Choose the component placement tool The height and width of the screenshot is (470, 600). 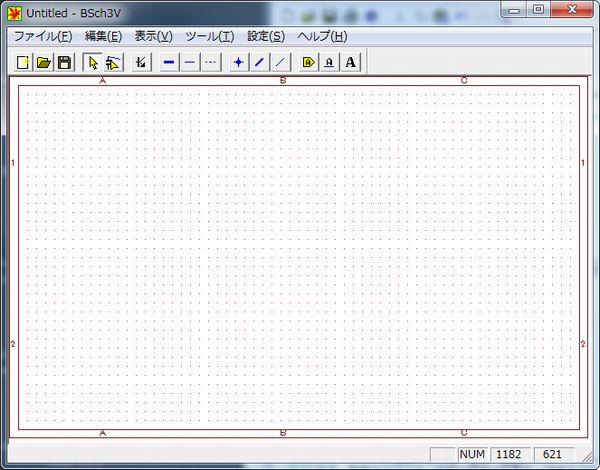(x=141, y=62)
